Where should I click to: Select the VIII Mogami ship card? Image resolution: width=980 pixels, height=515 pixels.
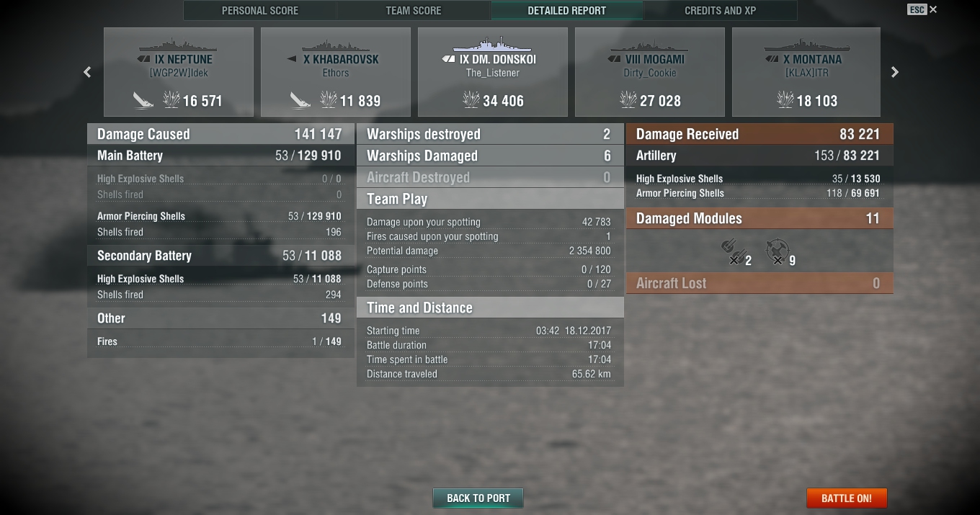pos(650,72)
